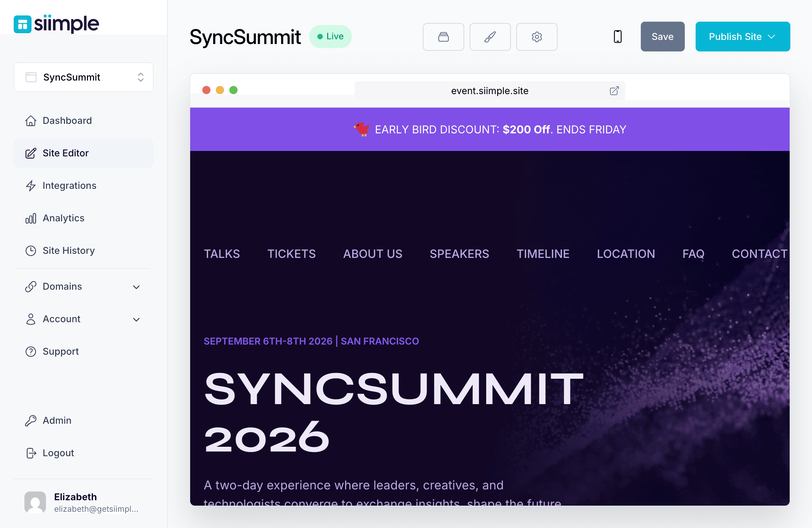Click the green traffic-light dot in the preview
Screen dimensions: 812x528
(x=233, y=90)
